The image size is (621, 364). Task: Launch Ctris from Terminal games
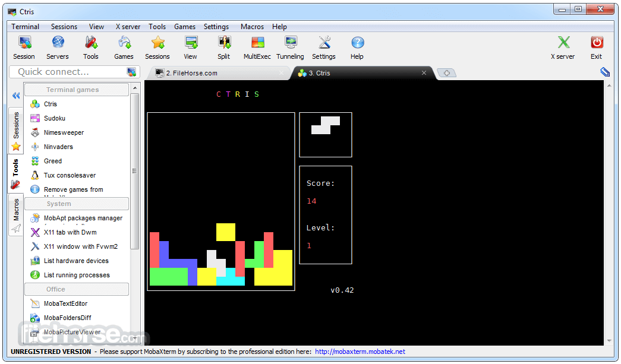pyautogui.click(x=51, y=104)
